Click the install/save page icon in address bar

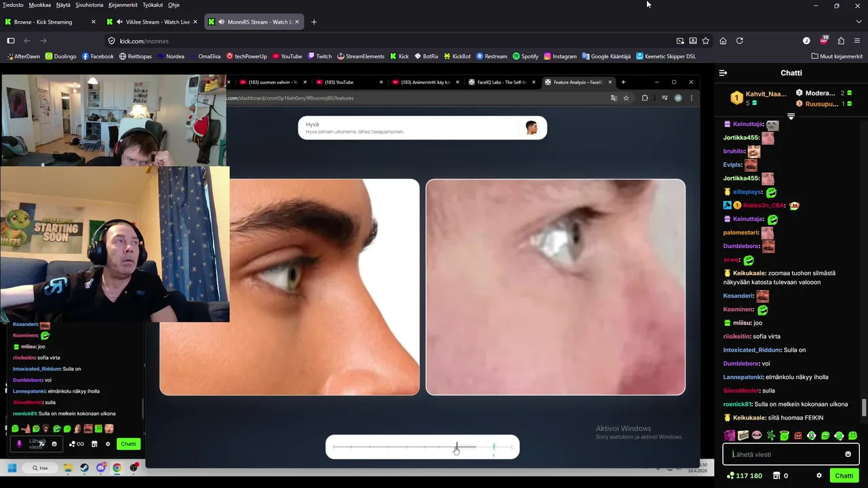click(693, 41)
